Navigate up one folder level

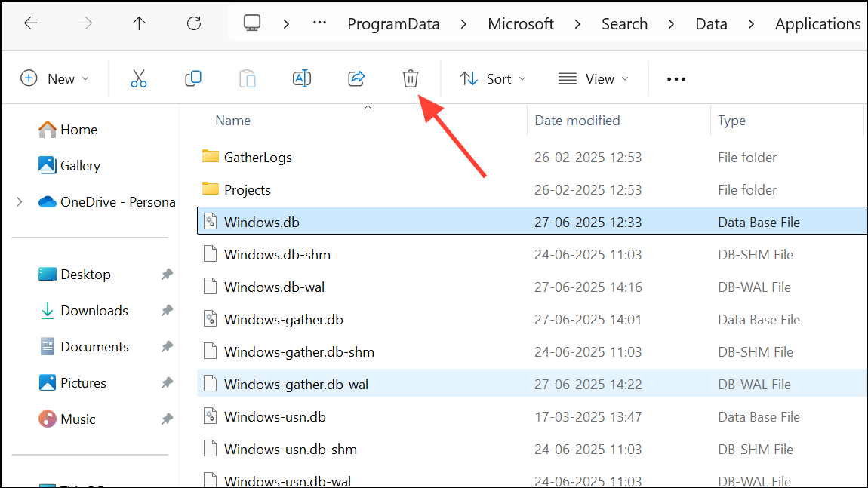pos(139,23)
